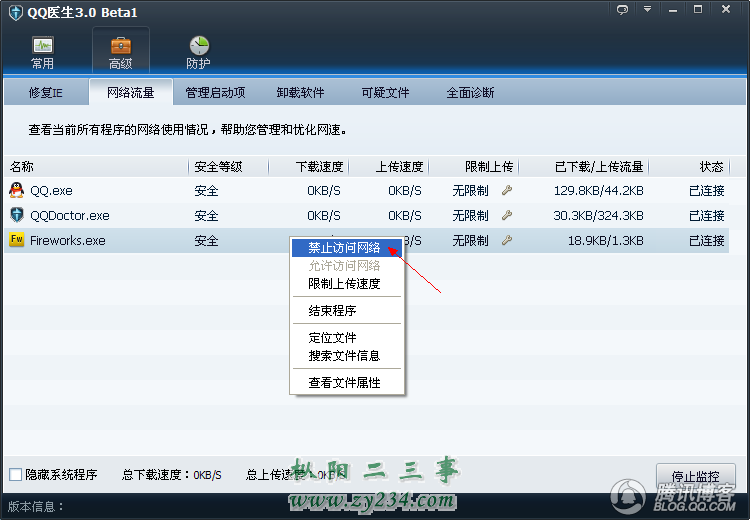Click the Fw icon beside Fireworks.exe

tap(17, 239)
